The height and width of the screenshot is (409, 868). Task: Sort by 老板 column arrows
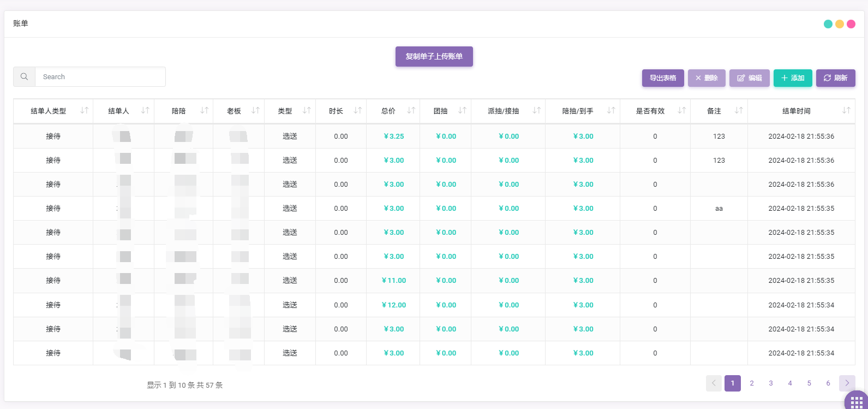(255, 111)
